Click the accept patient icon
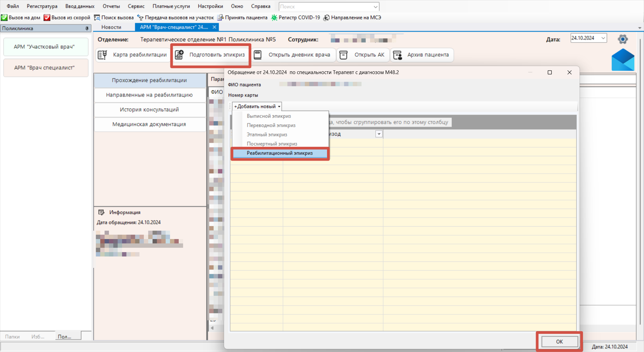 pos(220,17)
